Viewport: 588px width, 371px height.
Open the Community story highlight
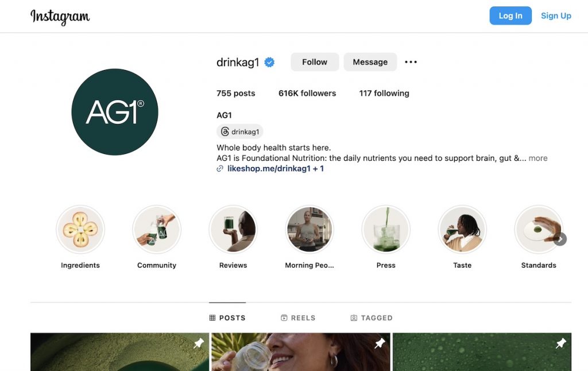[x=157, y=229]
